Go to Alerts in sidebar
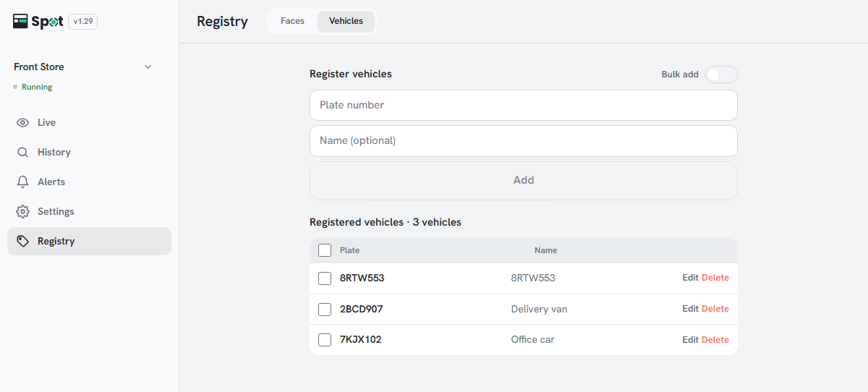The width and height of the screenshot is (868, 392). pos(89,182)
